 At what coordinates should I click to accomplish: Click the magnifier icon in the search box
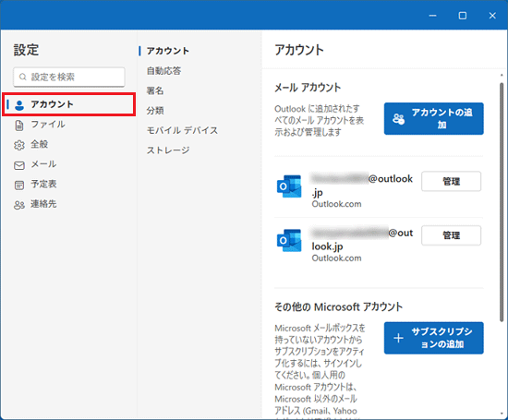click(x=23, y=77)
